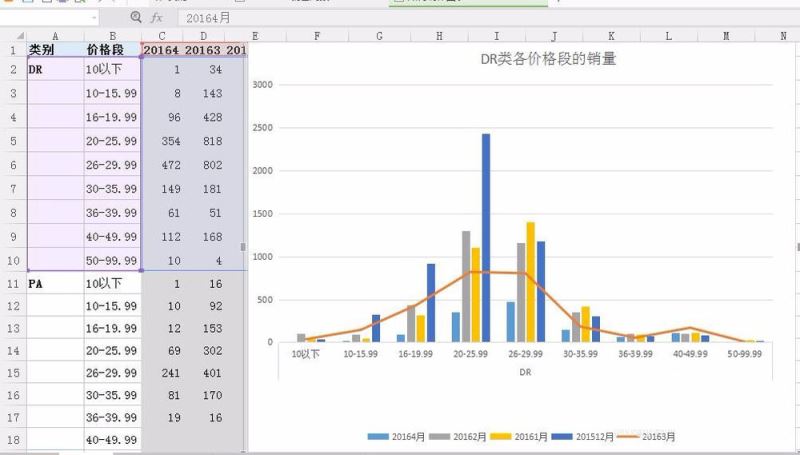Viewport: 800px width, 455px height.
Task: Click the DR axis title under the chart
Action: tap(523, 371)
